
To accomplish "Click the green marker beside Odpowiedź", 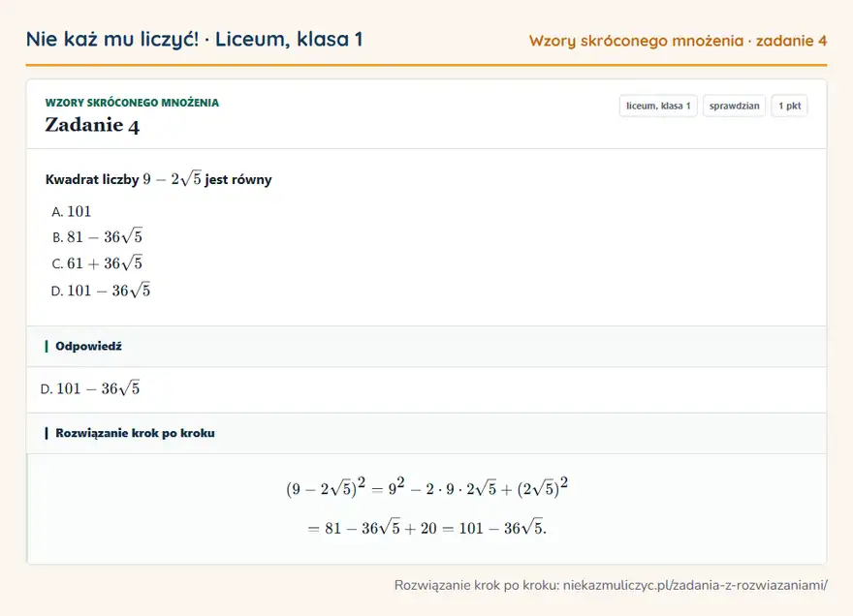I will click(47, 347).
